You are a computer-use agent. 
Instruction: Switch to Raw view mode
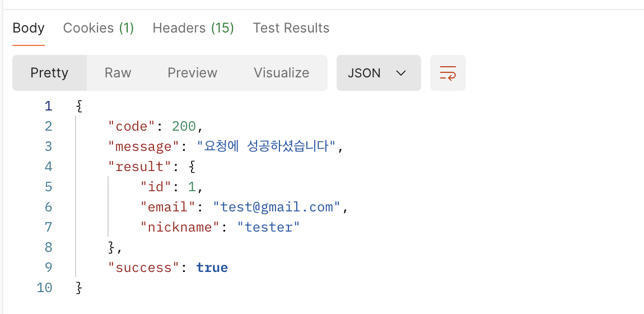[118, 73]
